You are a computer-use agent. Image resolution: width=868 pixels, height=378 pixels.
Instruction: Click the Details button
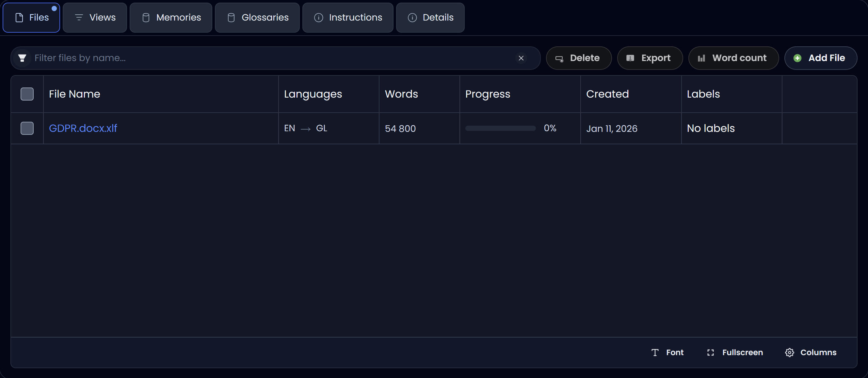coord(430,18)
